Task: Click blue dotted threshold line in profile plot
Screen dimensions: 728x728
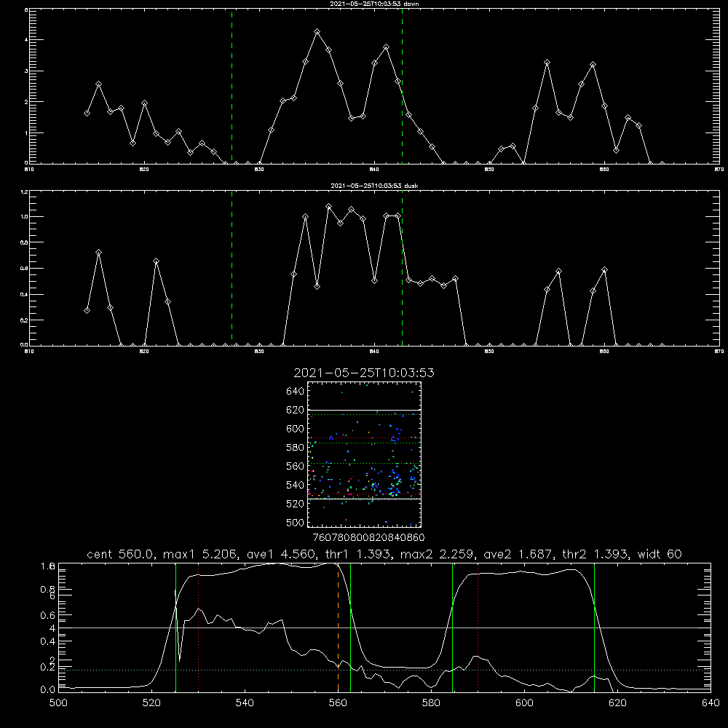Action: [384, 670]
